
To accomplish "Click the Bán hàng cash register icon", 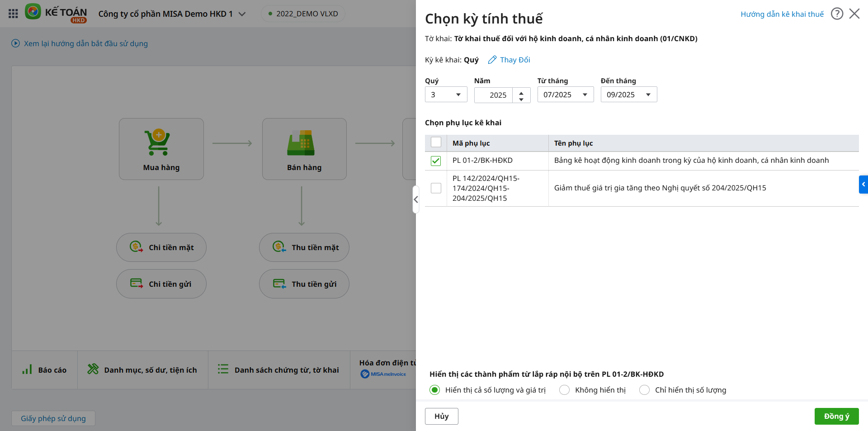I will click(x=301, y=143).
